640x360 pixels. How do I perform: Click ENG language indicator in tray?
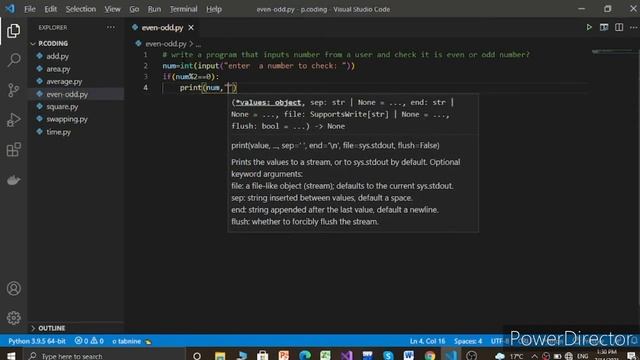tap(582, 356)
